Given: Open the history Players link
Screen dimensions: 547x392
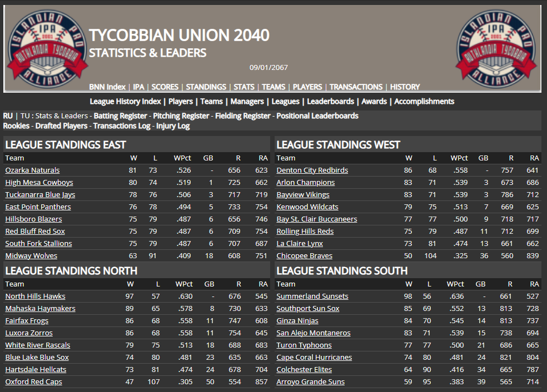Looking at the screenshot, I should click(180, 102).
